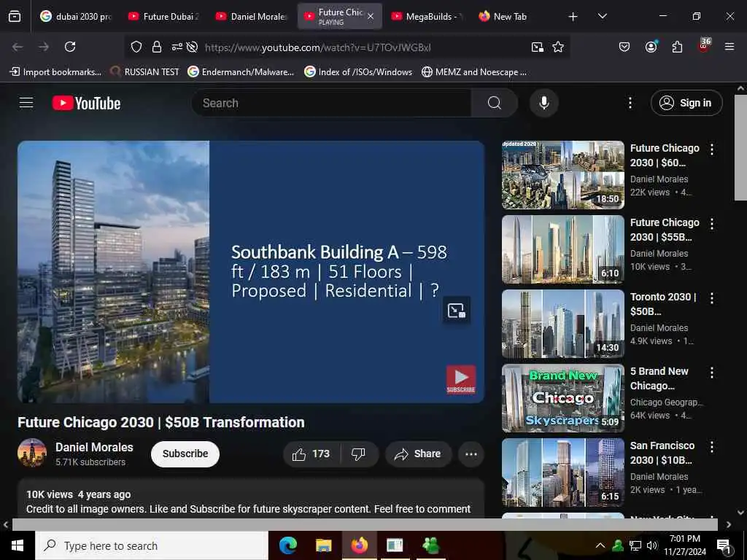Switch to Daniel Morales tab
747x560 pixels.
coord(251,16)
